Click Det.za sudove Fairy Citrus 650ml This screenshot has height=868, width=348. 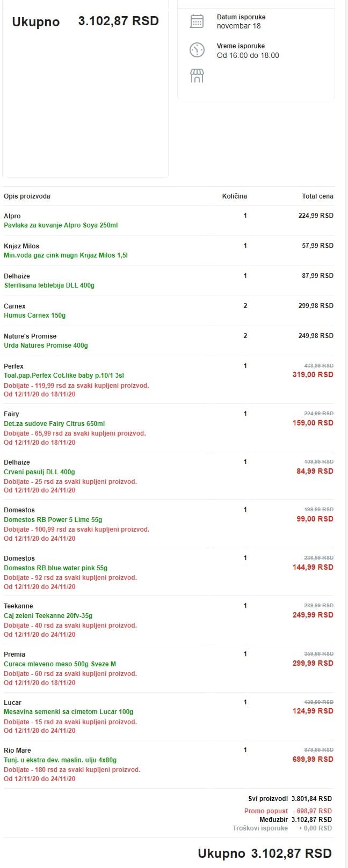click(x=54, y=424)
